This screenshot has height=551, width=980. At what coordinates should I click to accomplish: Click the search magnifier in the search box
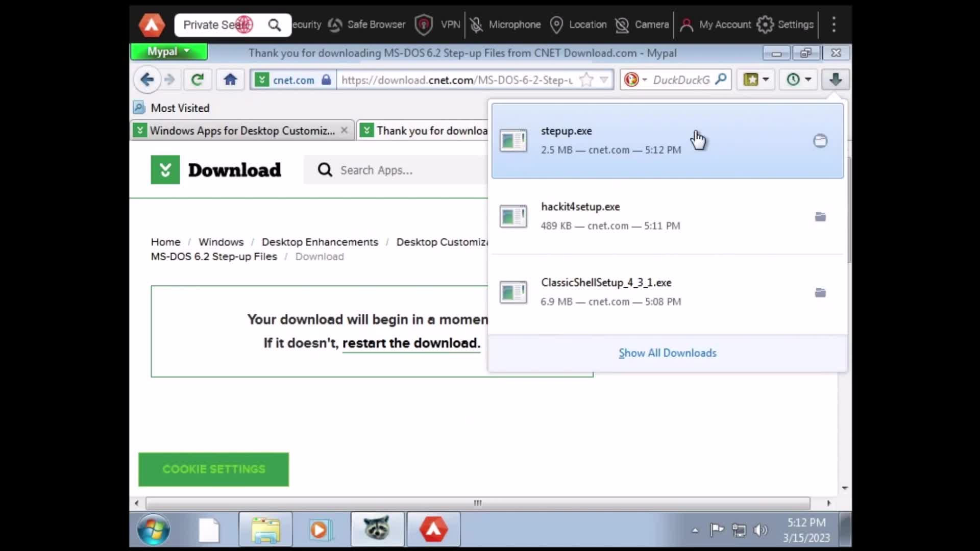pos(721,80)
